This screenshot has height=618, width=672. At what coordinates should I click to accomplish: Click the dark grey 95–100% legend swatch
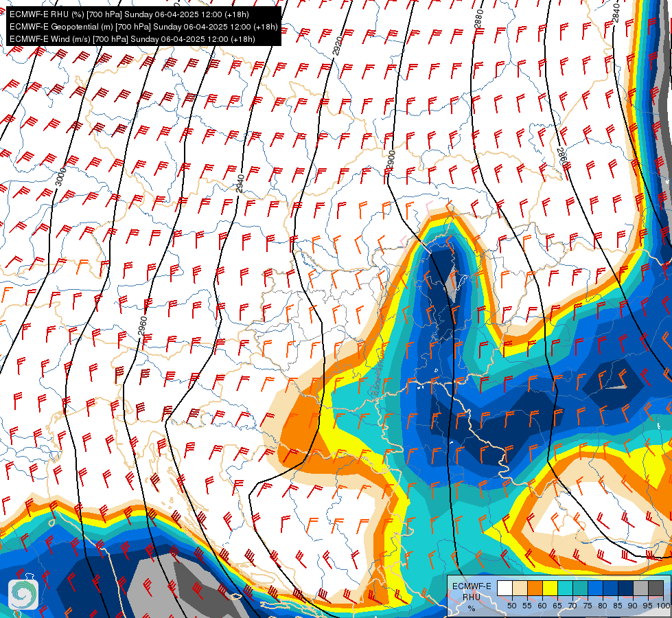click(656, 588)
